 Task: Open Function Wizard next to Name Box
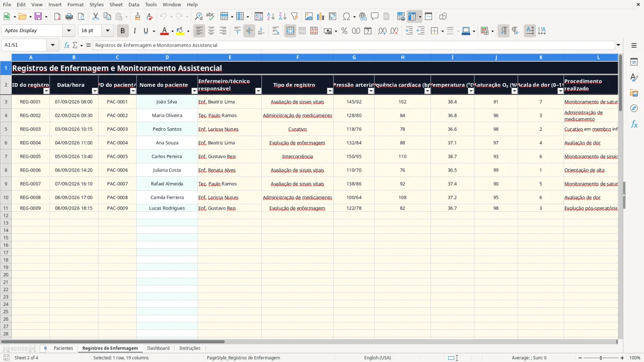[x=67, y=46]
